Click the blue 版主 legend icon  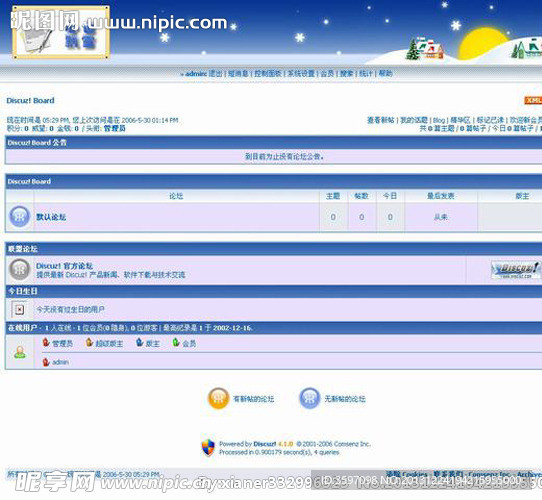pyautogui.click(x=139, y=343)
